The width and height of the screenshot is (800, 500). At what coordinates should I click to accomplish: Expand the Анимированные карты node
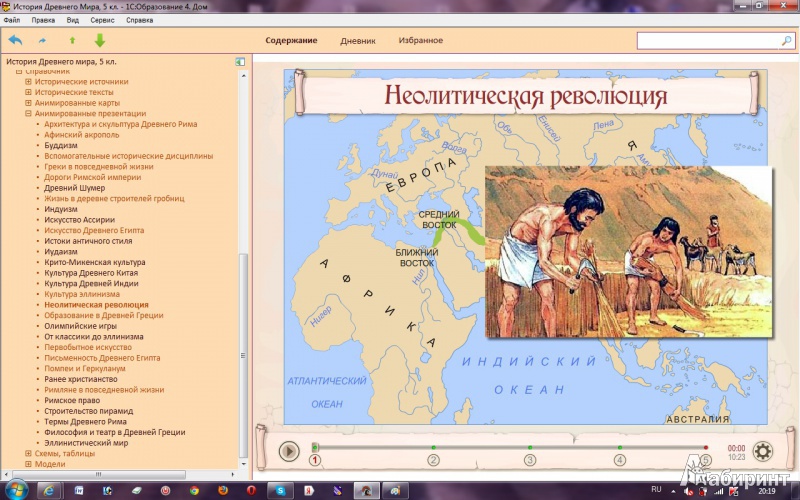click(x=29, y=103)
